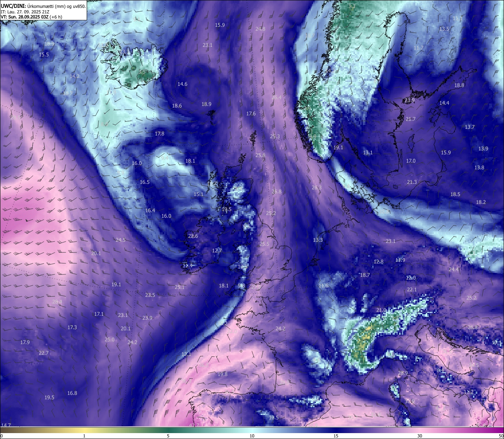Click the map value '24.4'
This screenshot has height=439, width=504.
click(x=454, y=270)
